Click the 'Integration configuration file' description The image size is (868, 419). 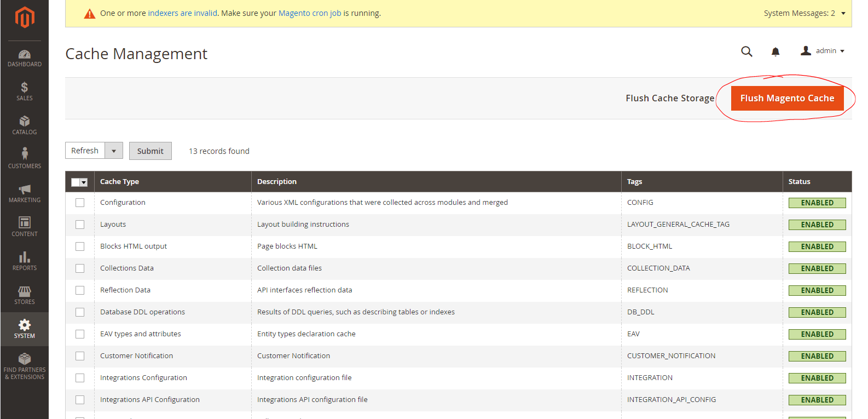point(304,378)
